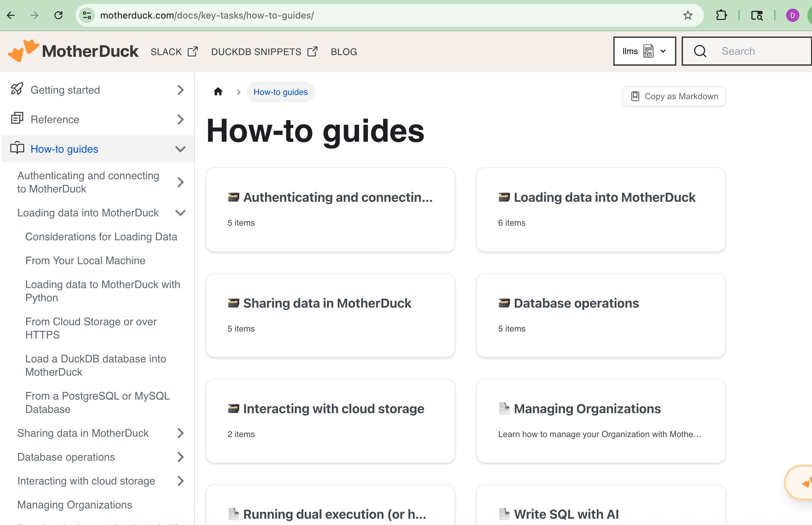Open the Database operations card
The width and height of the screenshot is (812, 525).
tap(600, 315)
